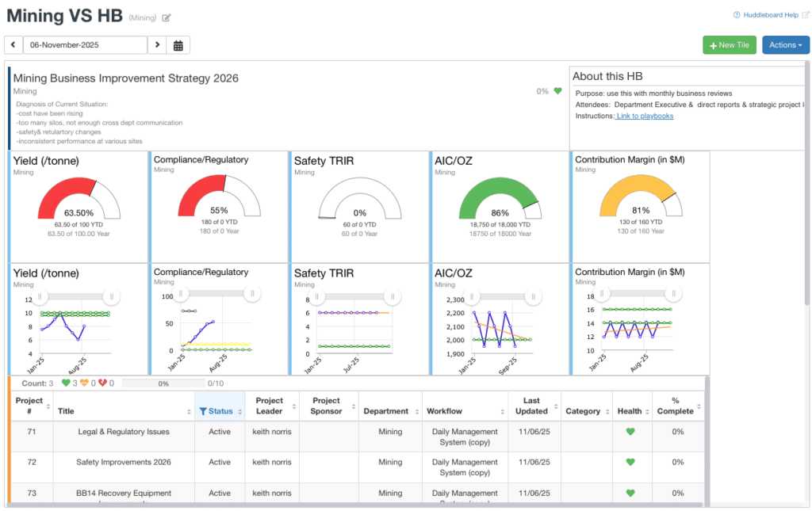Toggle the orange heart count filter

pos(84,383)
